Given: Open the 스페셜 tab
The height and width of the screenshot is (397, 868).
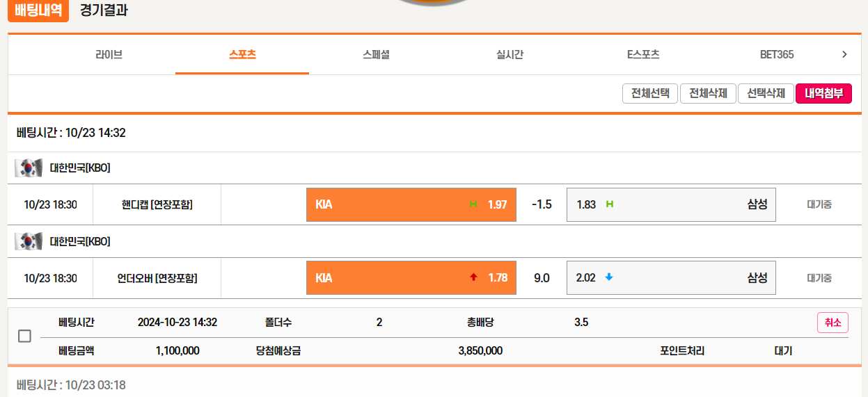Looking at the screenshot, I should click(376, 54).
